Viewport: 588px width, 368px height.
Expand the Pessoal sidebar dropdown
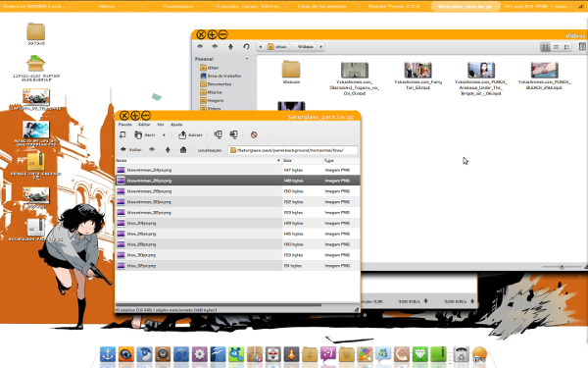[247, 59]
